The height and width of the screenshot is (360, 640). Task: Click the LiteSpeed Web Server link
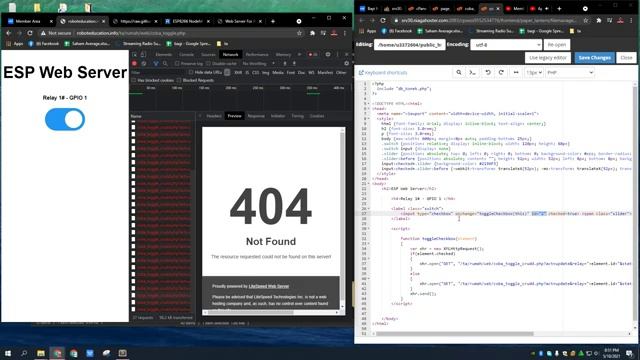[x=269, y=286]
